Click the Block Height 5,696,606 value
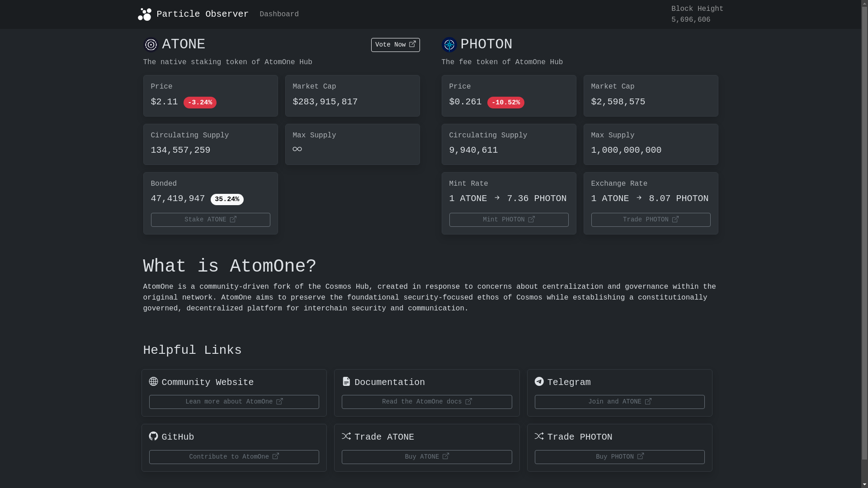The image size is (868, 488). coord(691,20)
